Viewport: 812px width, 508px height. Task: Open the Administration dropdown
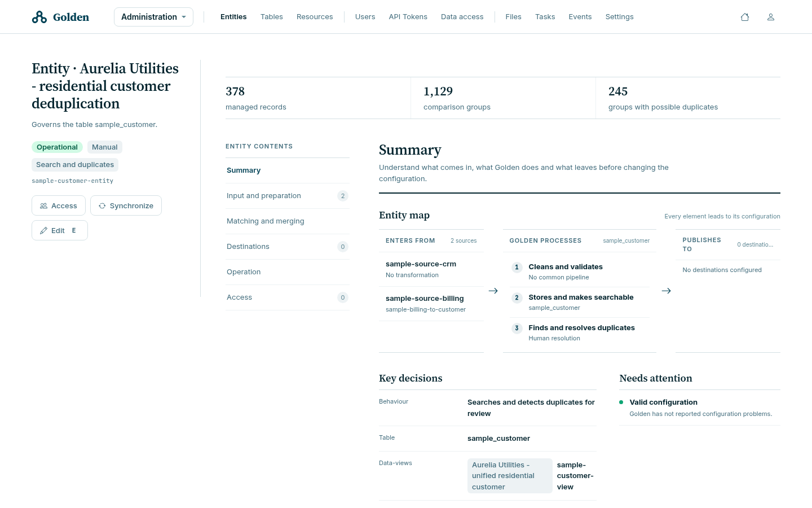153,17
